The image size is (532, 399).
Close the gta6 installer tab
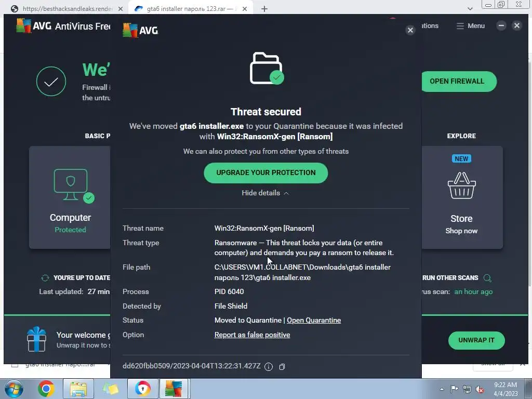pyautogui.click(x=245, y=9)
